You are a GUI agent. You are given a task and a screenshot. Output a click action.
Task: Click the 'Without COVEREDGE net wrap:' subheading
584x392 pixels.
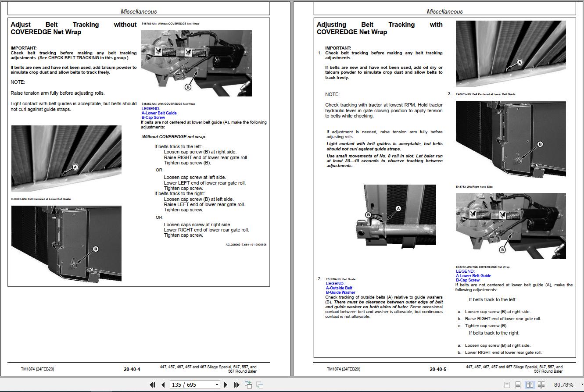click(x=174, y=137)
